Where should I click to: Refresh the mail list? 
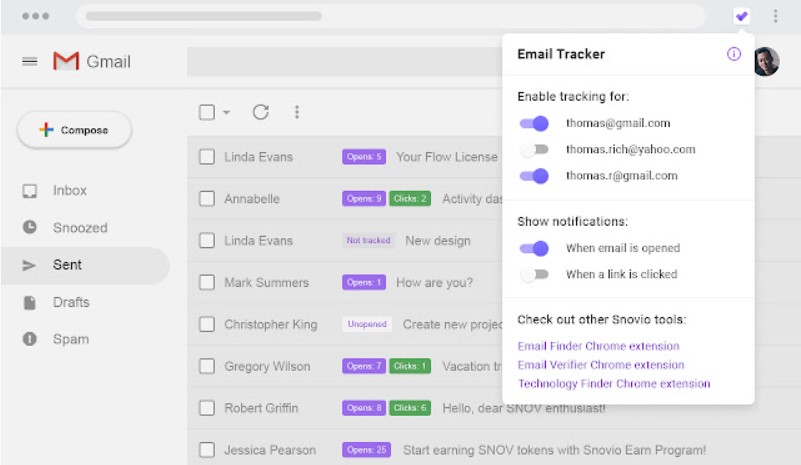[261, 112]
